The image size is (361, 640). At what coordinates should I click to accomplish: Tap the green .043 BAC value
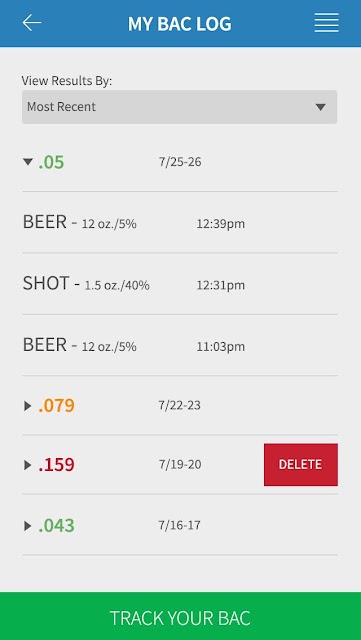click(x=56, y=526)
